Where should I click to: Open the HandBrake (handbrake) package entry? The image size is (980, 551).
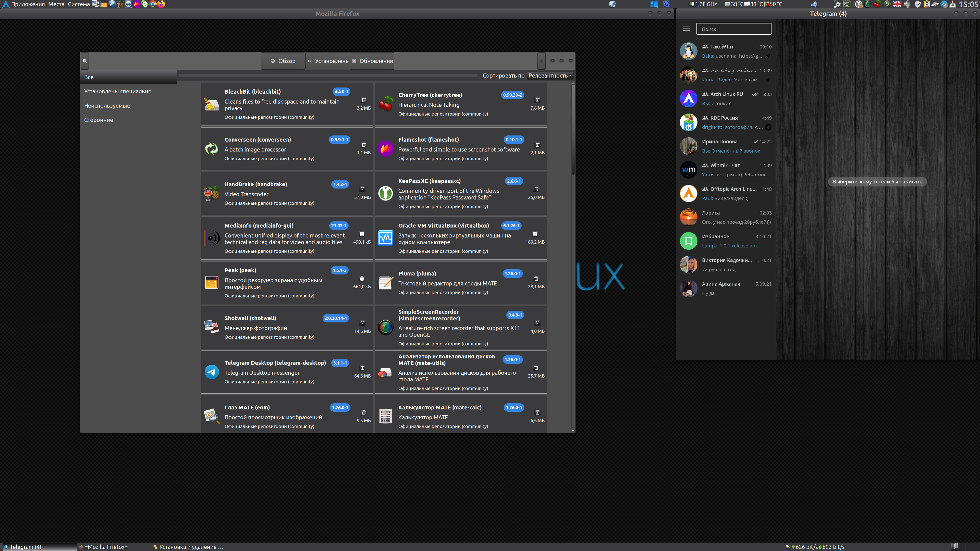(x=287, y=193)
